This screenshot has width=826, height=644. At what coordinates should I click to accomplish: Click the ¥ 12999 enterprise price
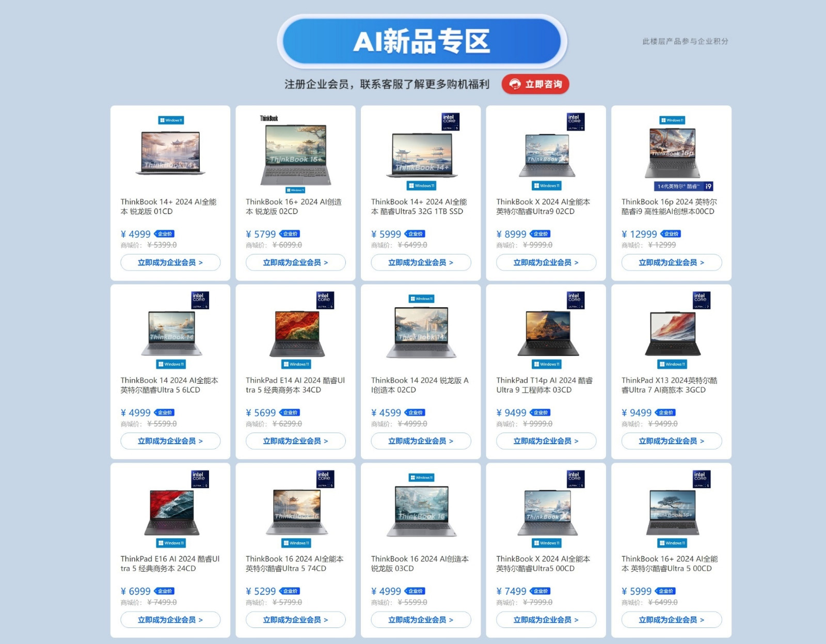coord(640,234)
